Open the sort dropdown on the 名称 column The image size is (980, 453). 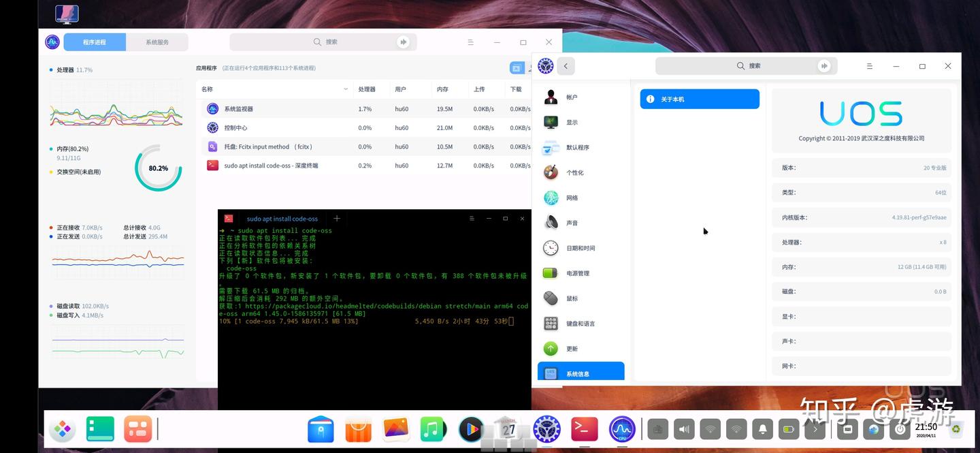point(345,89)
